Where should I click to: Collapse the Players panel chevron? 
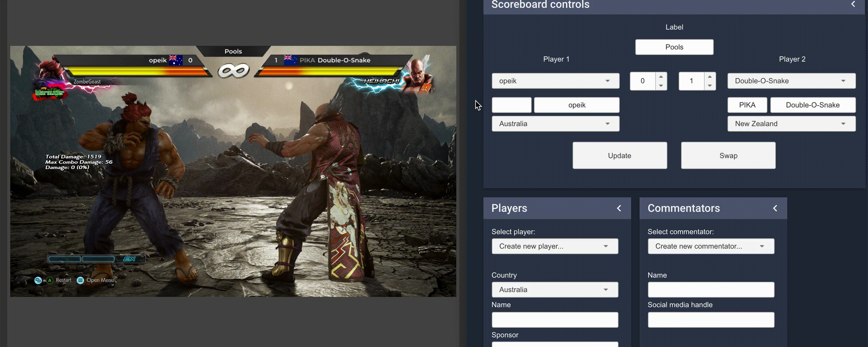(x=619, y=208)
